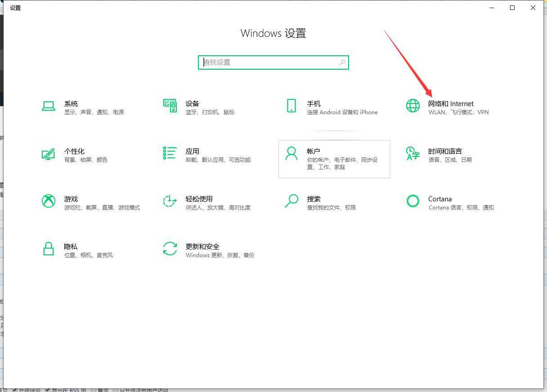Minimize the 设置 window
Screen dimensions: 547x392
492,8
